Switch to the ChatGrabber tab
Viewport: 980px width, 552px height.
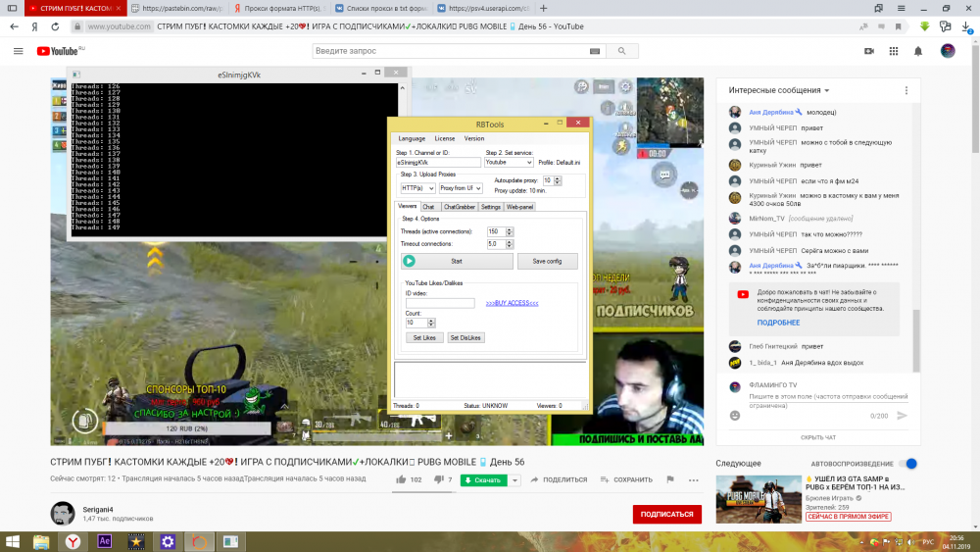pos(459,207)
